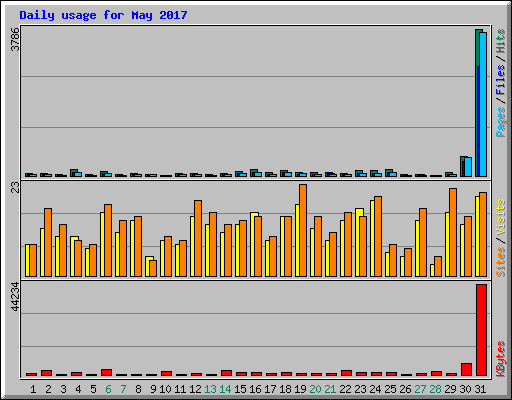Click day label 31 on the x-axis
The width and height of the screenshot is (512, 400).
point(480,389)
